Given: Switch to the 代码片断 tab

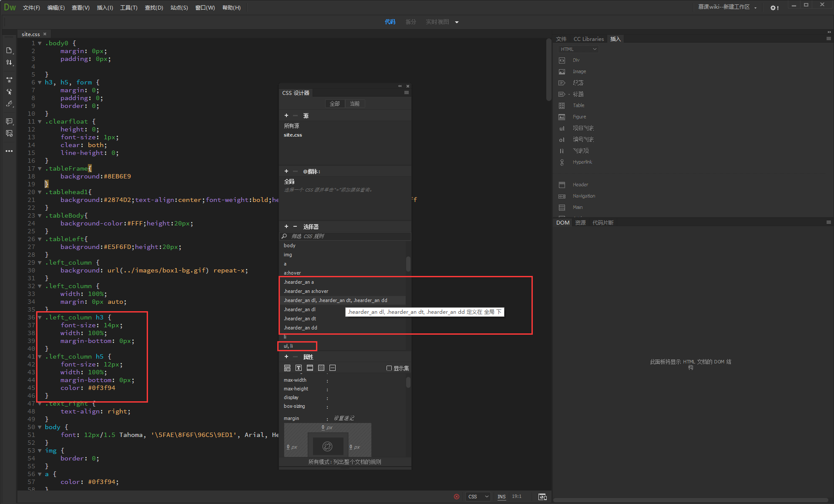Looking at the screenshot, I should click(603, 222).
